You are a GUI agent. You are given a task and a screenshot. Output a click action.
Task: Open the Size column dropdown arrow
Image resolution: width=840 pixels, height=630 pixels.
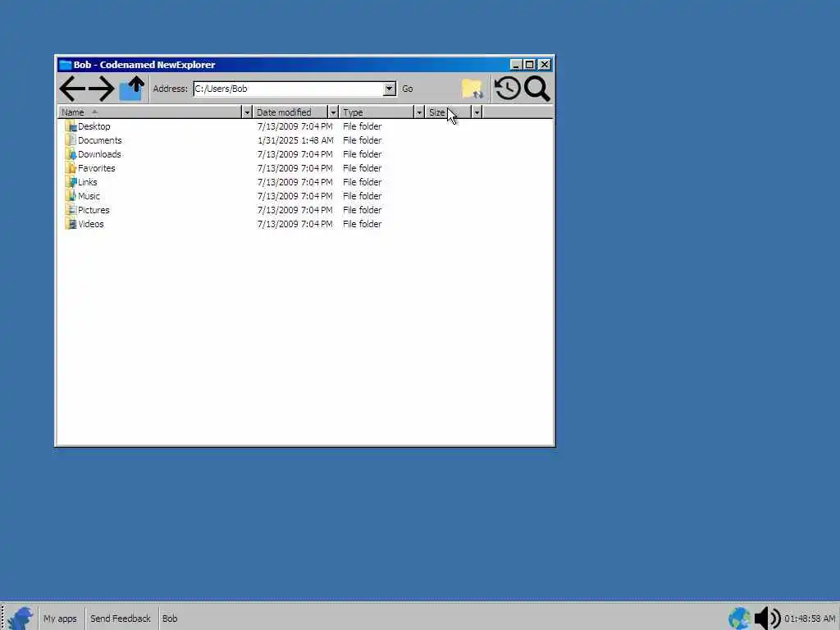(x=477, y=112)
